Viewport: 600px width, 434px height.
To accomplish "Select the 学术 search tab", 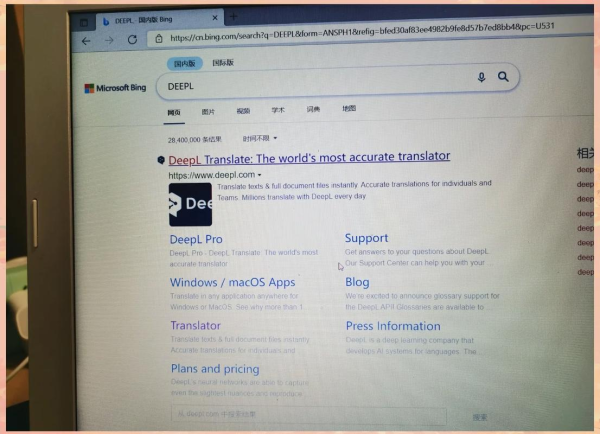I will pos(278,110).
